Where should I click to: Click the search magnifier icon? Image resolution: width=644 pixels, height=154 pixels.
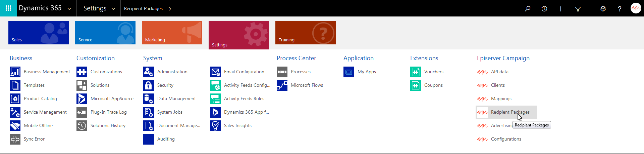tap(528, 8)
